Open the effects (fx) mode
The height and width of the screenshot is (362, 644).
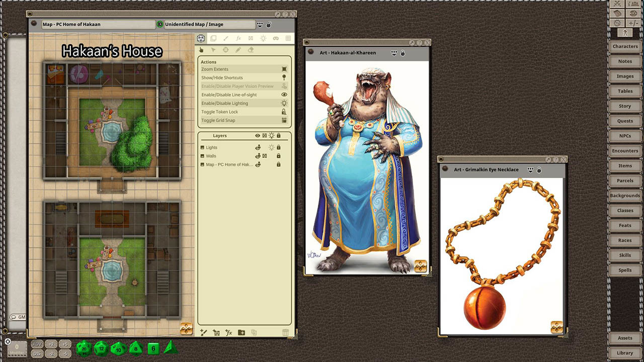pos(239,38)
